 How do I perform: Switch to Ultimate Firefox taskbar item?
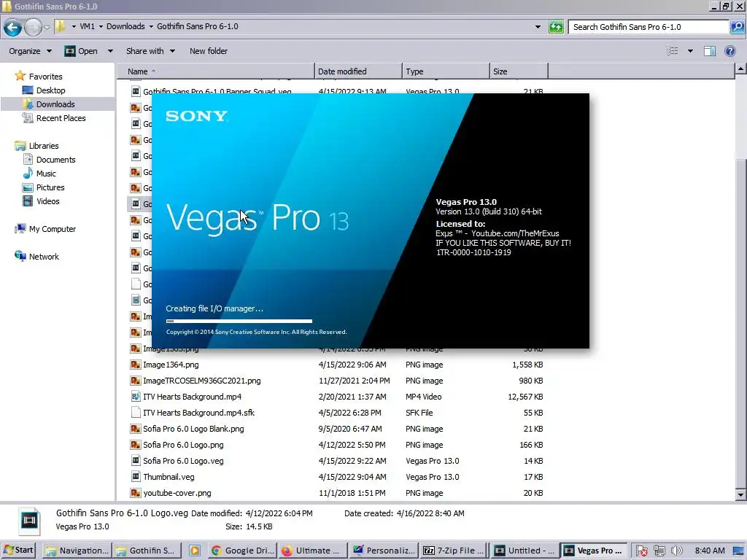[x=312, y=551]
